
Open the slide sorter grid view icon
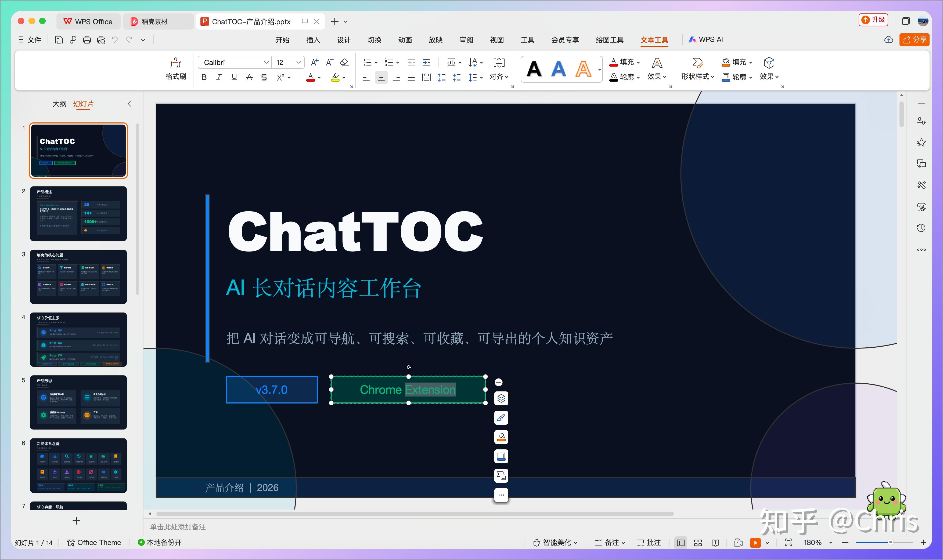698,543
